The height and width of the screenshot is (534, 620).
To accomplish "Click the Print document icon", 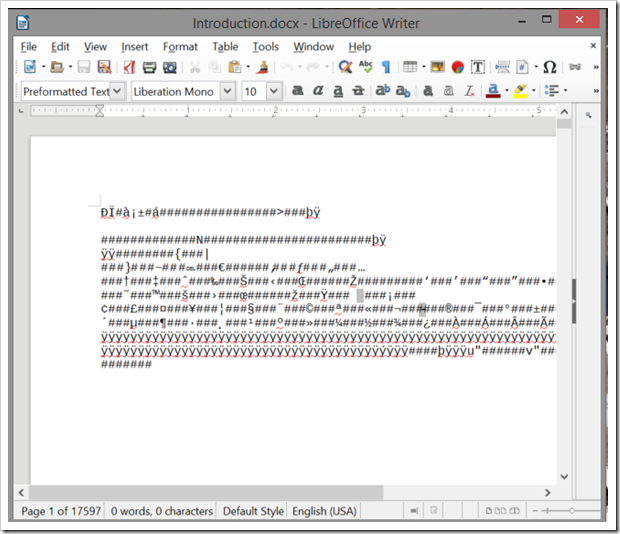I will [149, 68].
